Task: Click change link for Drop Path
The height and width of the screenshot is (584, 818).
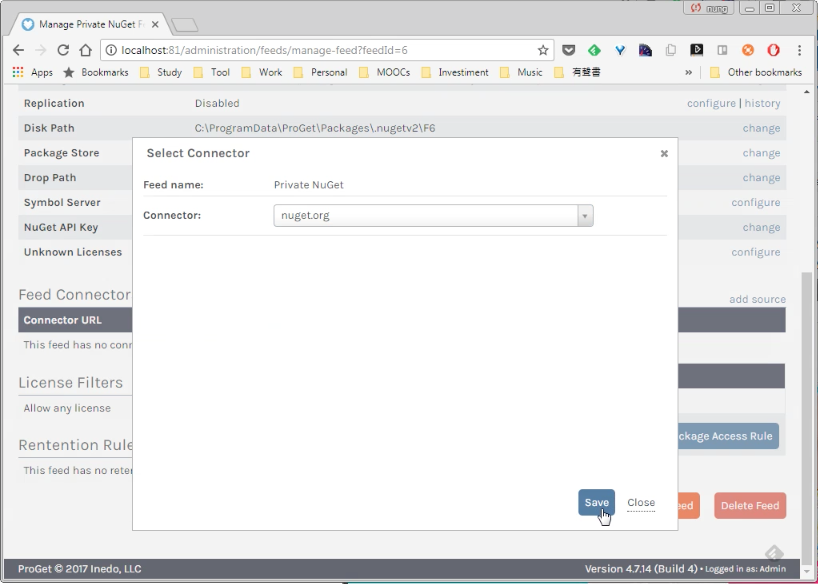Action: (x=761, y=177)
